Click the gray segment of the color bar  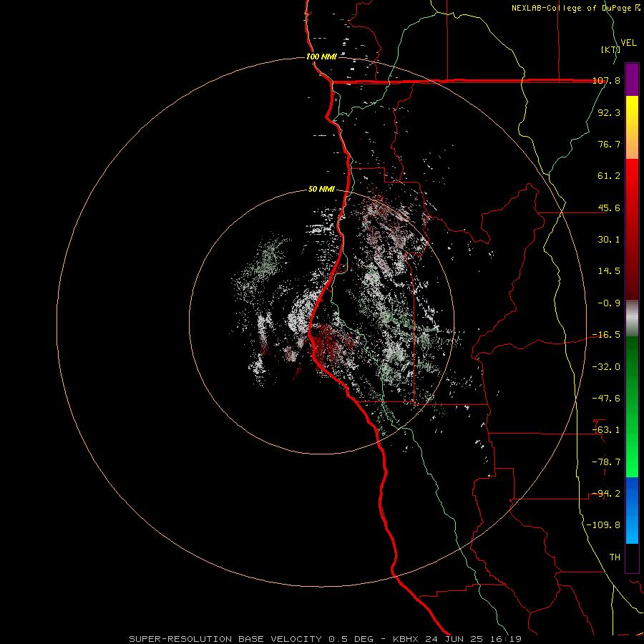pos(632,318)
